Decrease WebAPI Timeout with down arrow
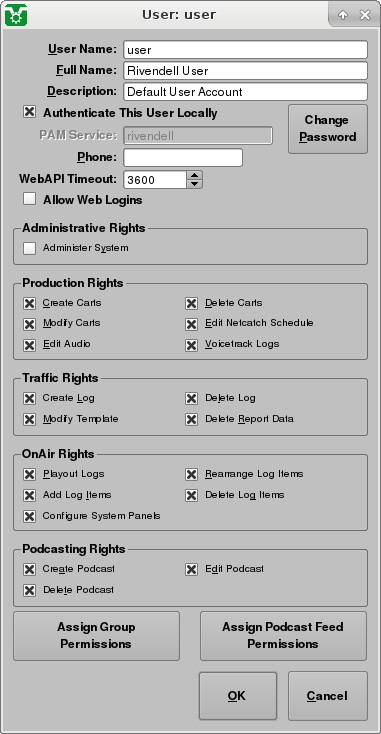The image size is (381, 734). click(x=194, y=184)
